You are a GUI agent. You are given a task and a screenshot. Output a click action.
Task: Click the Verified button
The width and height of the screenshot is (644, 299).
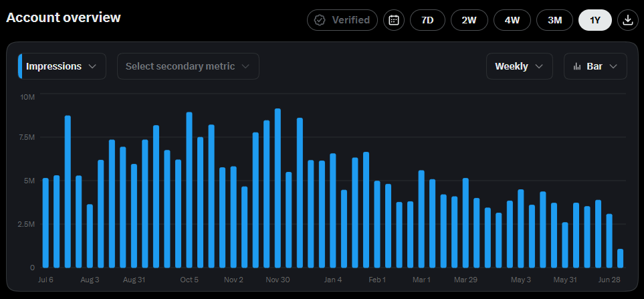[x=342, y=20]
